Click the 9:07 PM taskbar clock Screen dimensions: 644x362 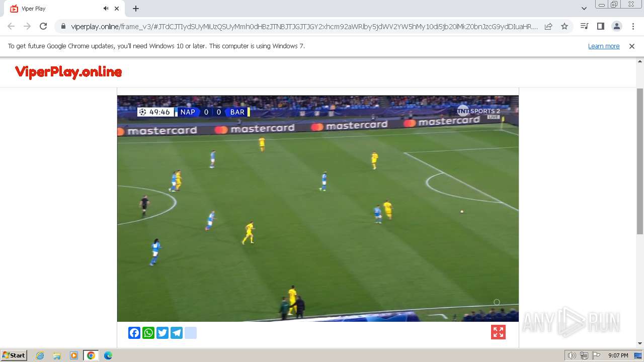(x=618, y=355)
